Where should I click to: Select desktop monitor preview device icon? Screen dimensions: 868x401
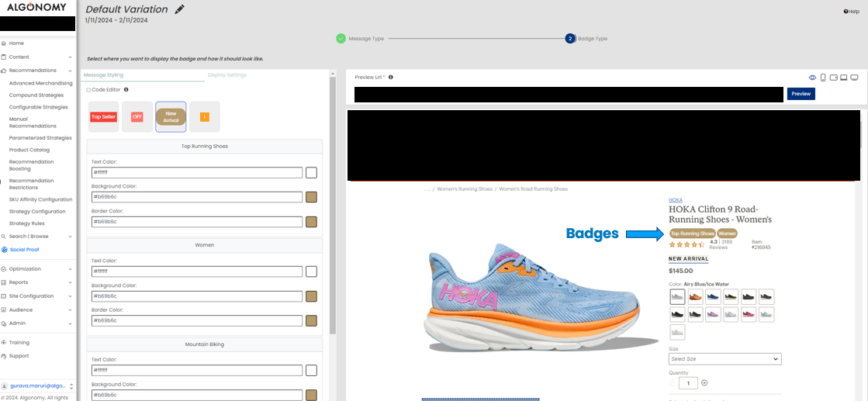coord(854,78)
